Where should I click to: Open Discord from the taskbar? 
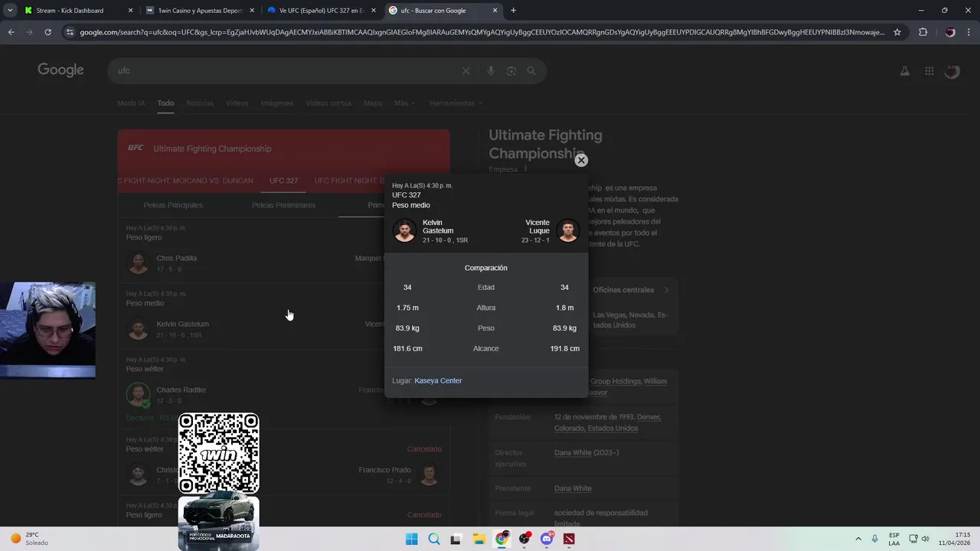[x=547, y=539]
